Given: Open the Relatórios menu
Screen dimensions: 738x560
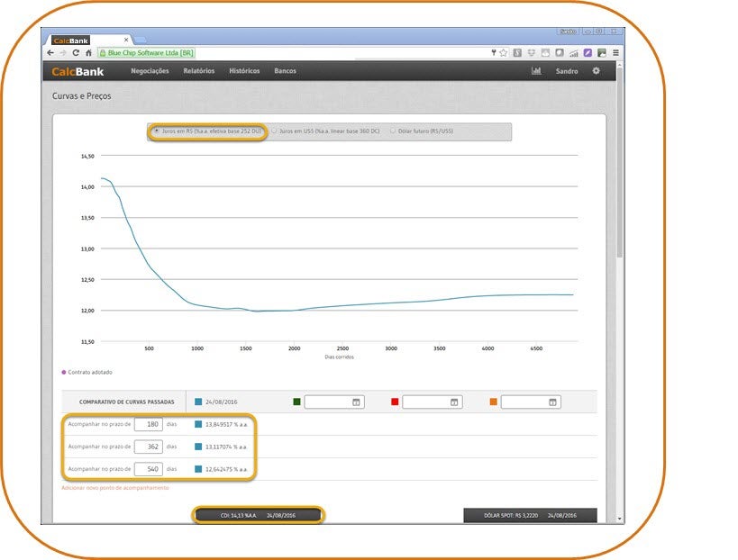Looking at the screenshot, I should [198, 71].
